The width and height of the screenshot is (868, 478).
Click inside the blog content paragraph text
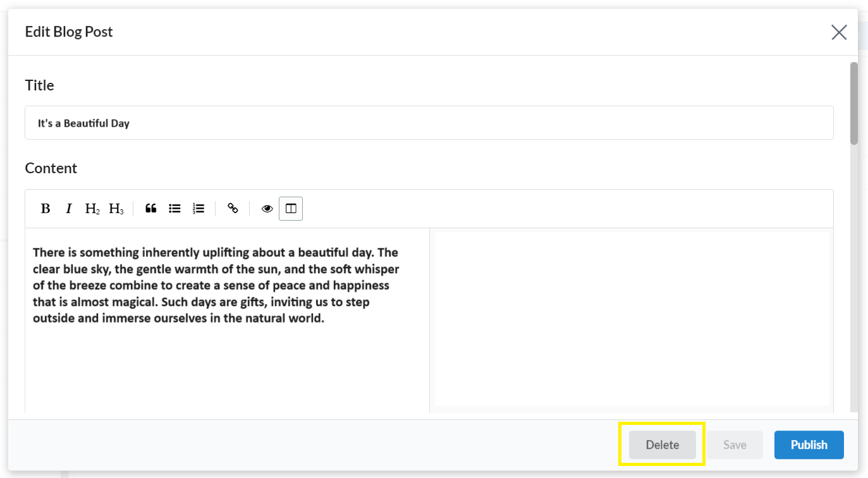click(216, 285)
